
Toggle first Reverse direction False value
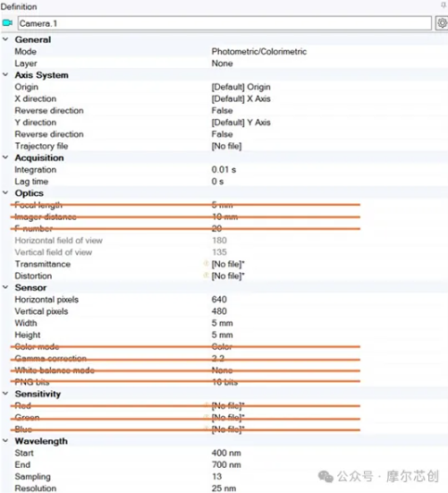pyautogui.click(x=222, y=110)
